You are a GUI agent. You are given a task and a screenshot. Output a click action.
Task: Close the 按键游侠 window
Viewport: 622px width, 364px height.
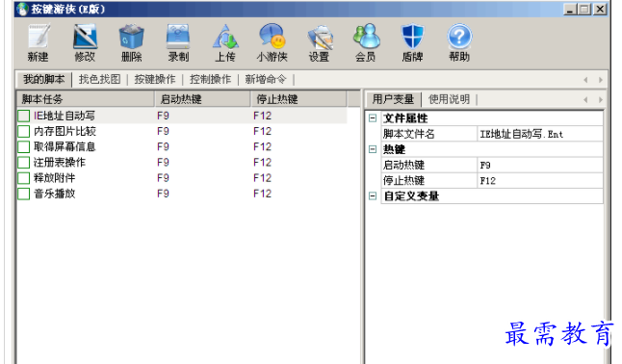pyautogui.click(x=600, y=9)
